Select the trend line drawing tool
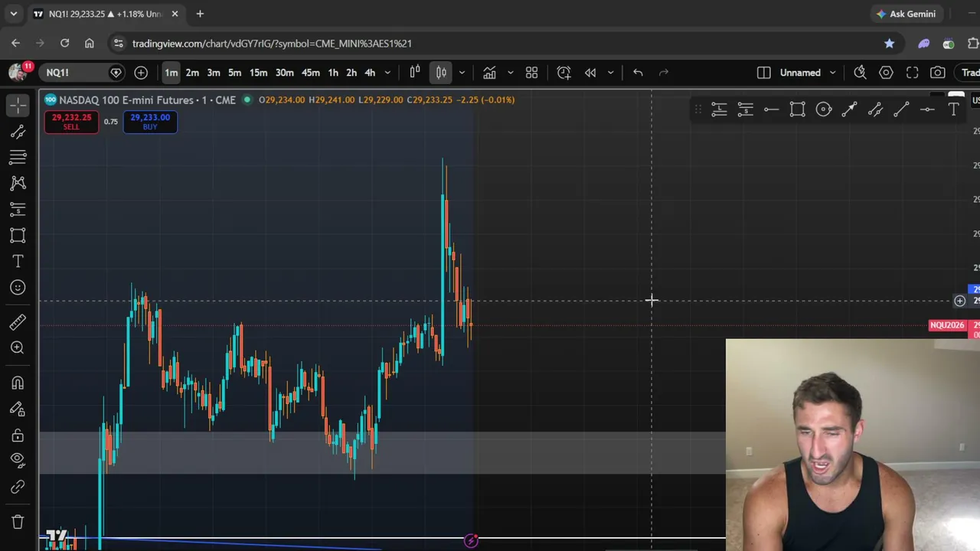 (18, 132)
